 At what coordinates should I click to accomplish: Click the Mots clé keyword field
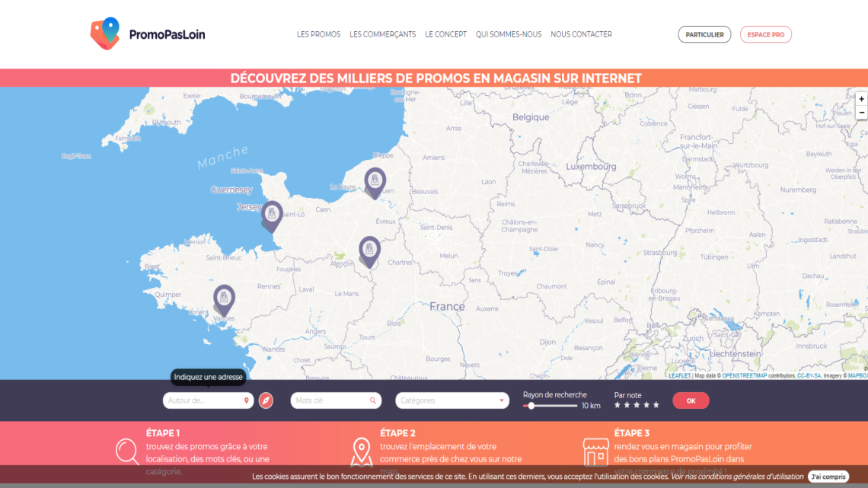tap(336, 400)
